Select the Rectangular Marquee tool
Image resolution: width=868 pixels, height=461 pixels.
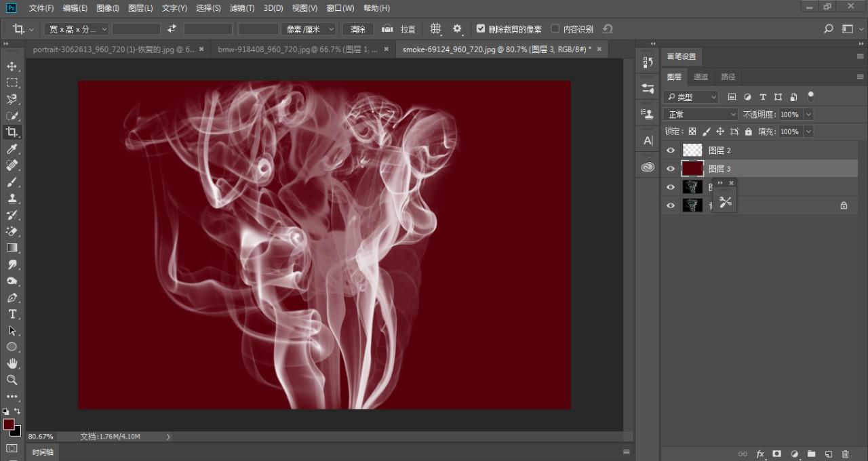click(12, 83)
